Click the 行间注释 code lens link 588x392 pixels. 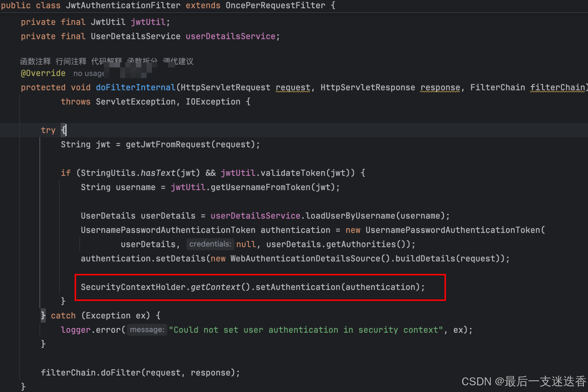(x=71, y=61)
